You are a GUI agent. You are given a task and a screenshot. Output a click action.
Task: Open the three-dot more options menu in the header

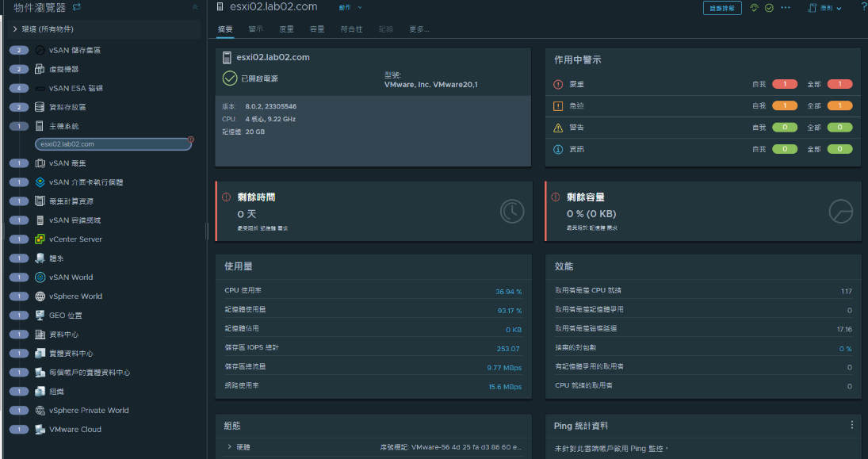click(786, 8)
